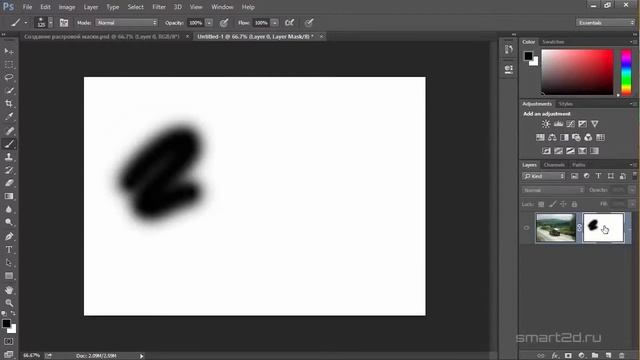640x360 pixels.
Task: Add a Curves adjustment
Action: pyautogui.click(x=570, y=124)
